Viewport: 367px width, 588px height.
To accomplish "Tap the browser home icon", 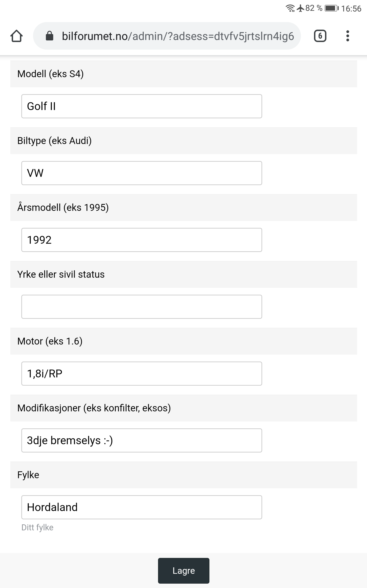I will click(x=17, y=36).
